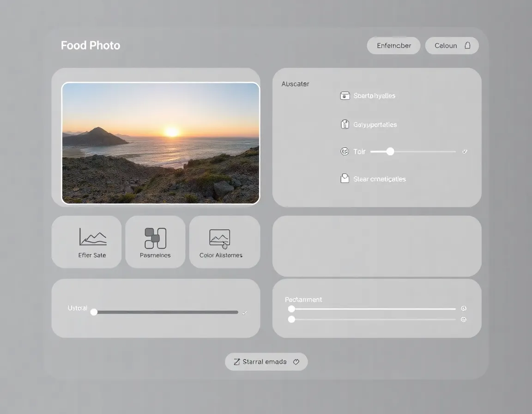The height and width of the screenshot is (414, 532).
Task: Click the Caloun button
Action: coord(452,45)
